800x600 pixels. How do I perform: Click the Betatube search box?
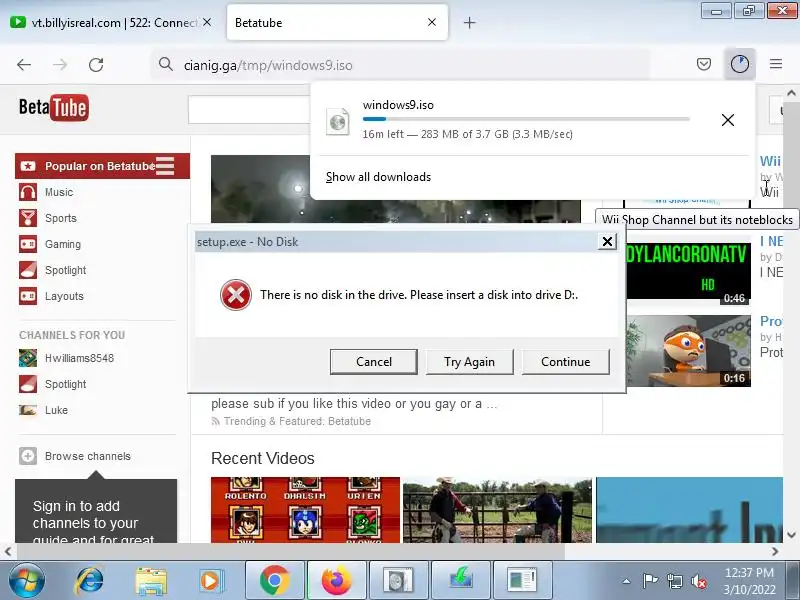(249, 109)
